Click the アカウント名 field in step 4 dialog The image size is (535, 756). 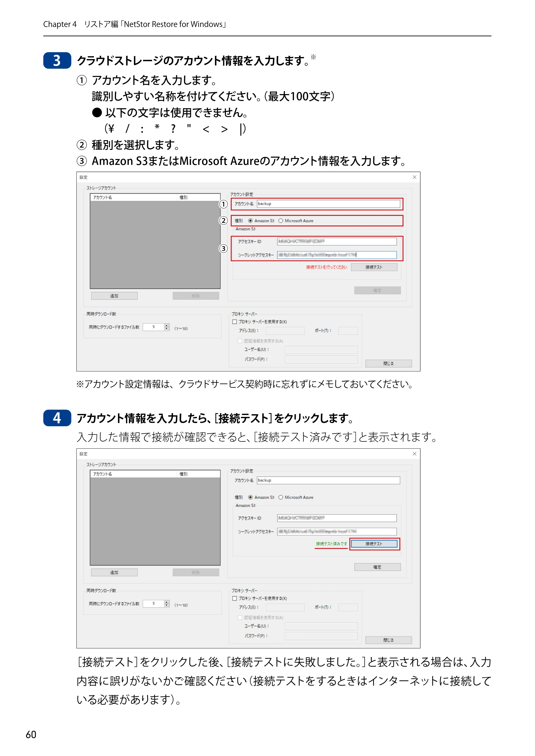[x=328, y=480]
